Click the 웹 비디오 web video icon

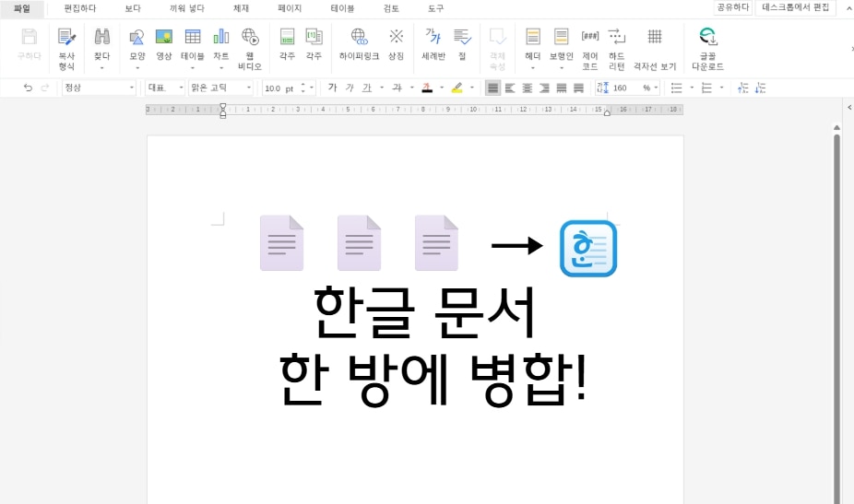tap(250, 37)
